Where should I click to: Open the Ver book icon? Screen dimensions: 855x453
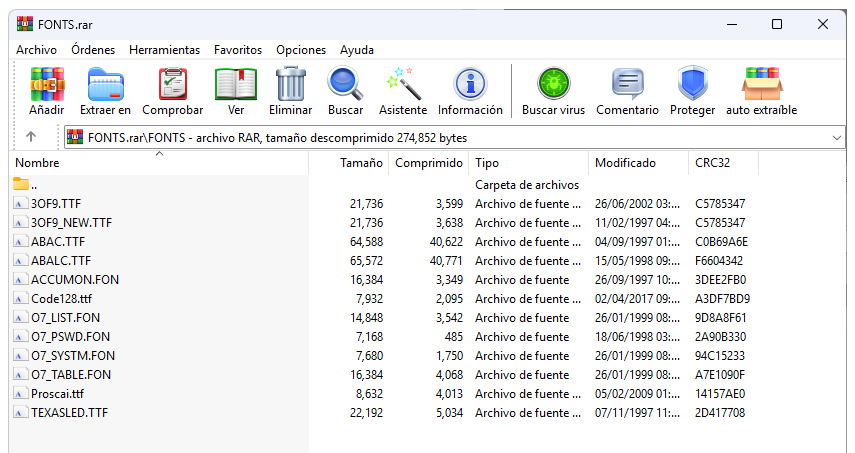(x=236, y=84)
